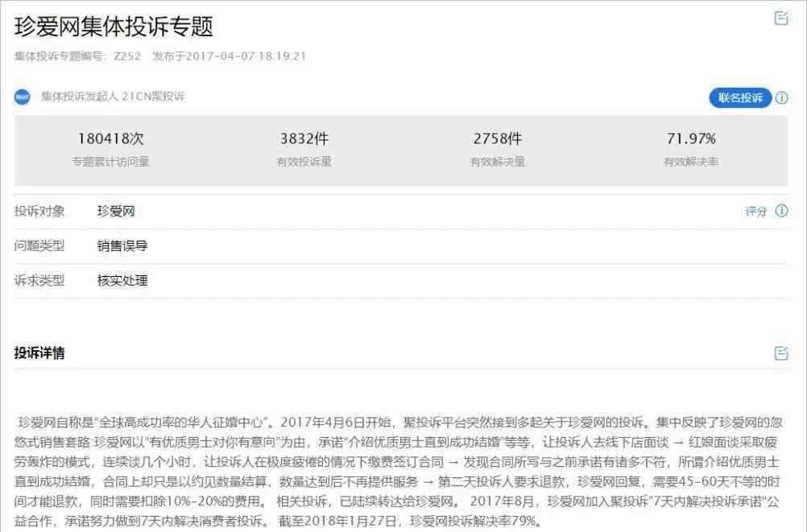Click the 问题类型 field label
Screen dimensions: 807x532
click(x=39, y=246)
